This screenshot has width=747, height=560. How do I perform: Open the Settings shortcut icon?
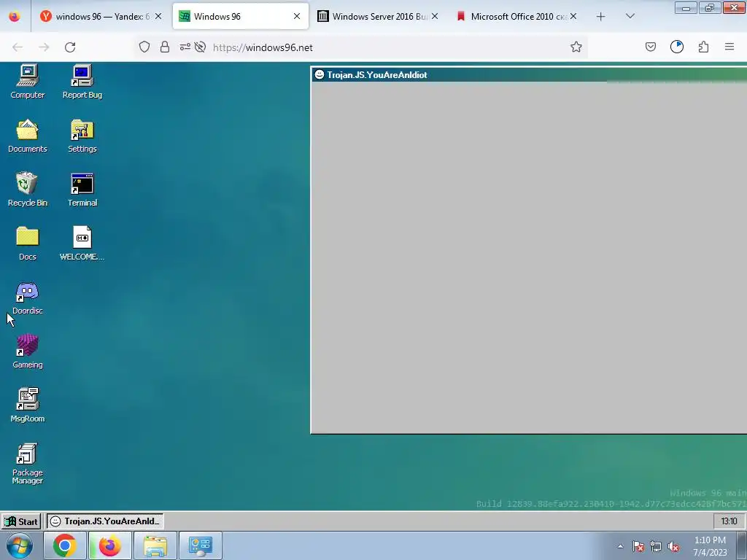[x=82, y=136]
